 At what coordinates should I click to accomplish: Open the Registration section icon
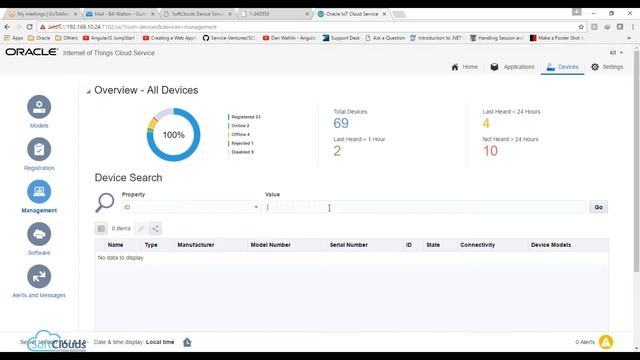click(x=39, y=149)
